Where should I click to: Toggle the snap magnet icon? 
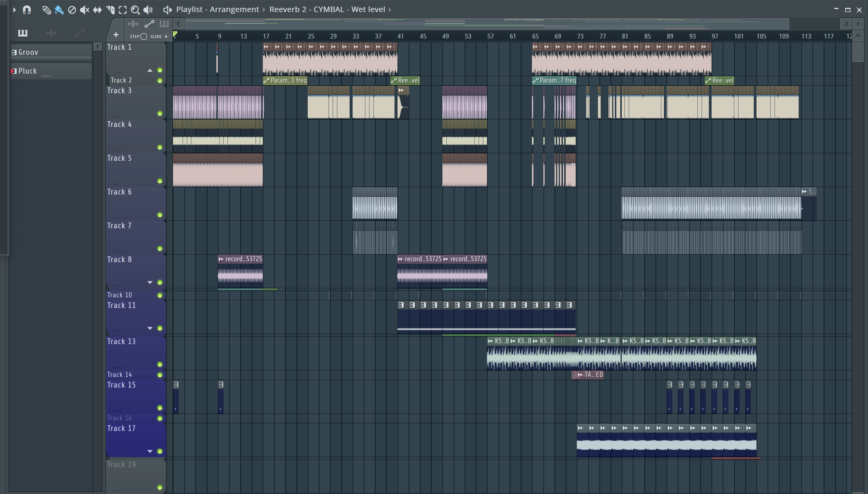tap(27, 10)
